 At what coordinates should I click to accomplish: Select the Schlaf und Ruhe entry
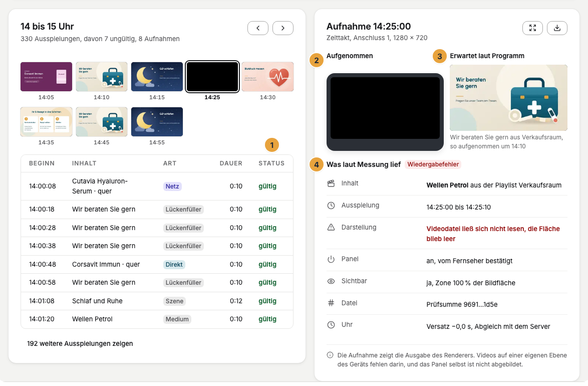pyautogui.click(x=97, y=301)
